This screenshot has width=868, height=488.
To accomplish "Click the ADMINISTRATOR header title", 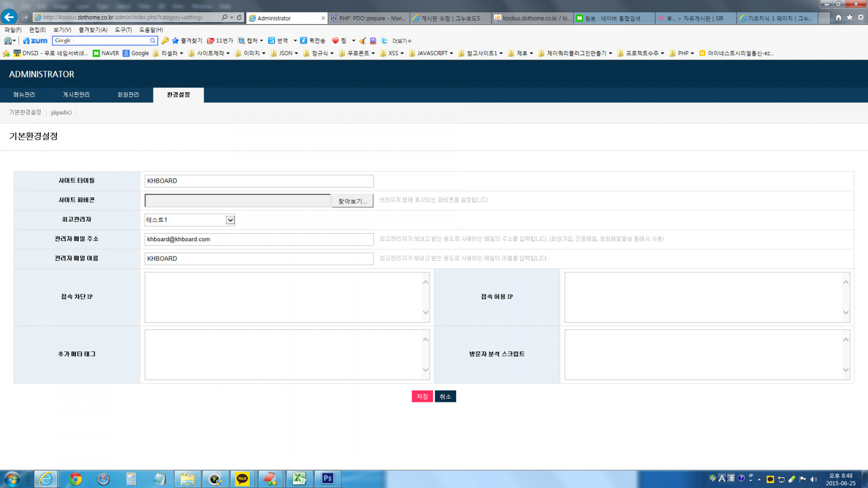I will pos(42,74).
